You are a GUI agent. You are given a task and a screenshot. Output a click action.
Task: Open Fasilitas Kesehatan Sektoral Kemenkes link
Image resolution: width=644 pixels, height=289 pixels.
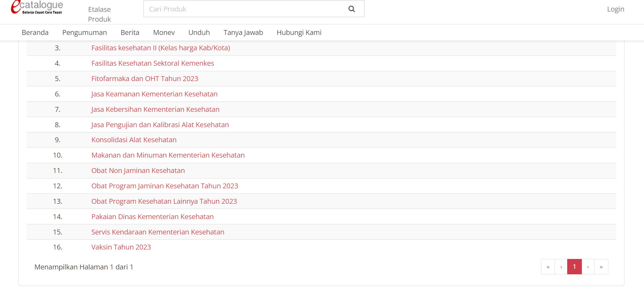point(153,63)
